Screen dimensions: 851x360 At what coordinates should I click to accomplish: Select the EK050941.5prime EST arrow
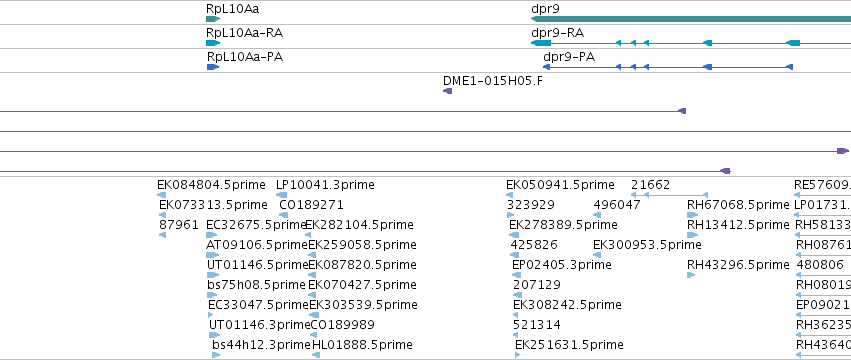pyautogui.click(x=511, y=195)
